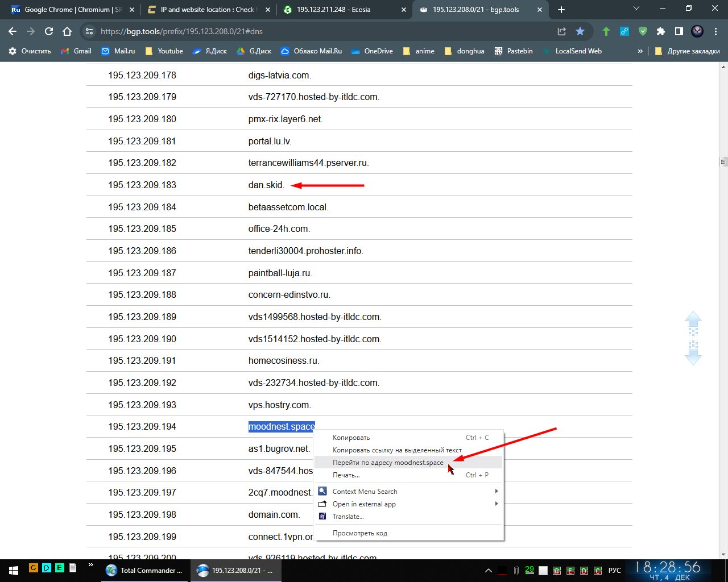Screen dimensions: 728x582
Task: Click the vertical scrollbar thumb
Action: pyautogui.click(x=723, y=161)
